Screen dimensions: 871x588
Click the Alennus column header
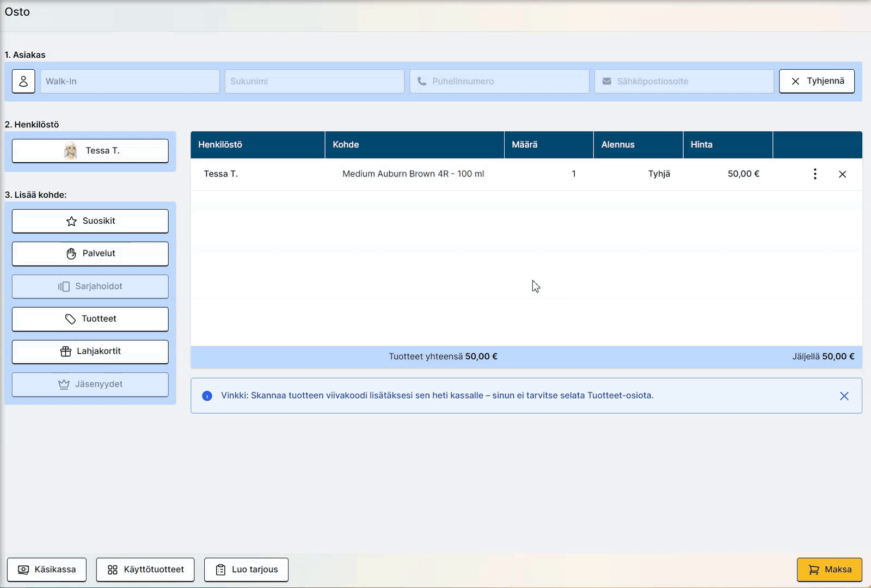[638, 144]
